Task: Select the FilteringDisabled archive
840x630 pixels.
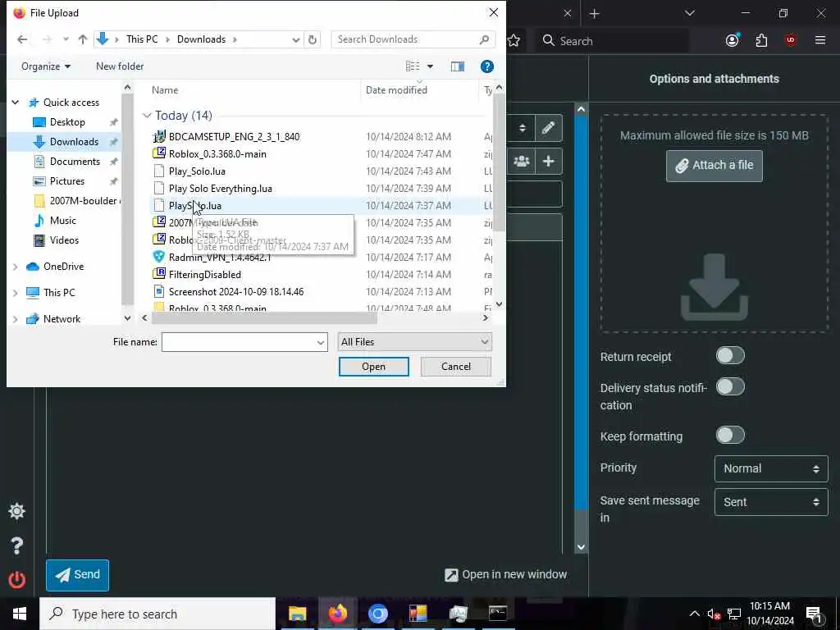Action: 204,274
